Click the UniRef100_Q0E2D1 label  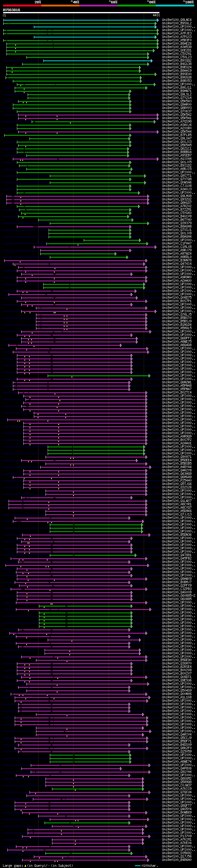tap(177, 50)
